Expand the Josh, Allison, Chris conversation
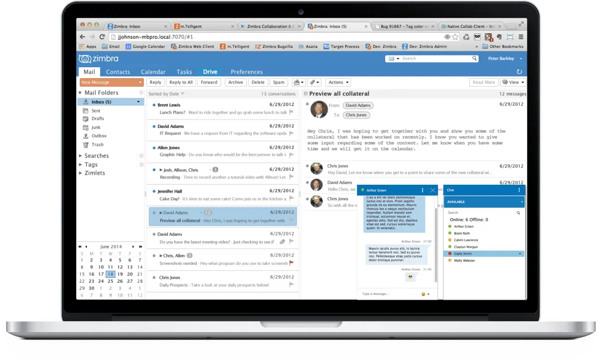 161,170
